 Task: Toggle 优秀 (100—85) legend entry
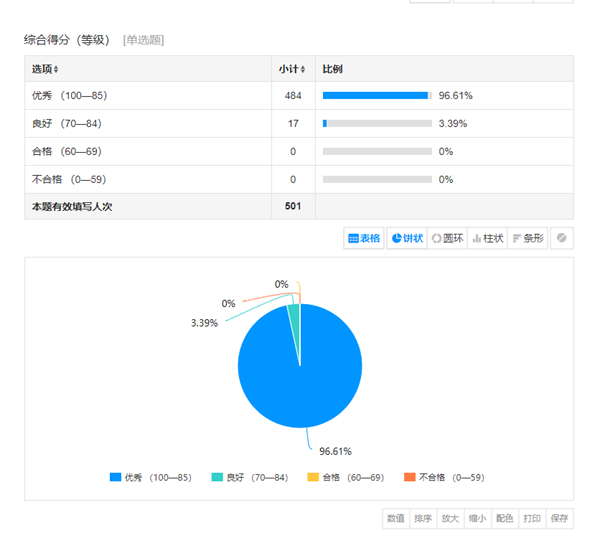(150, 477)
